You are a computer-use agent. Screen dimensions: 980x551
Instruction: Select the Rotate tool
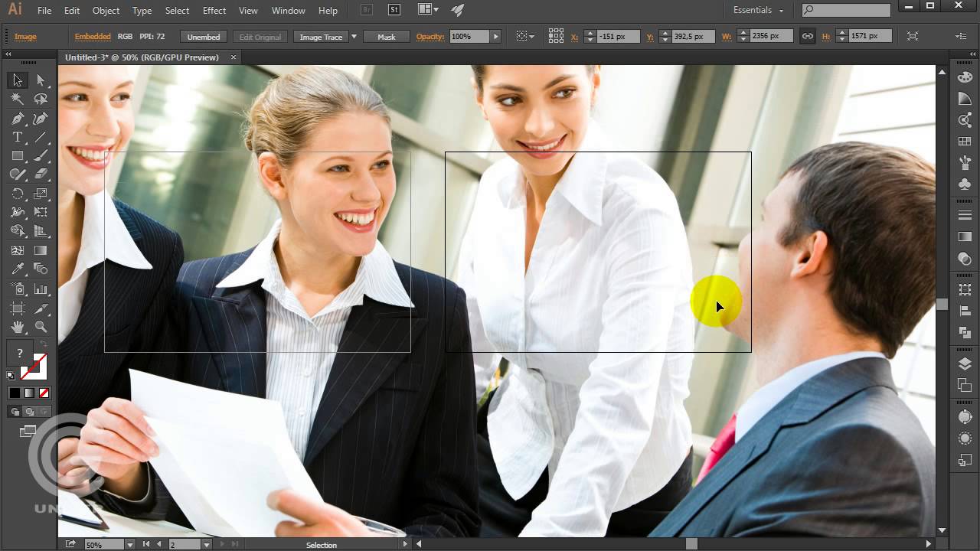click(18, 194)
